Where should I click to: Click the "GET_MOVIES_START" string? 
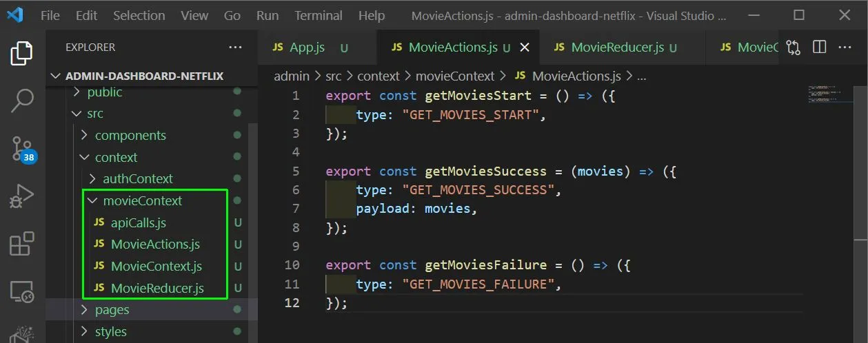(x=471, y=115)
